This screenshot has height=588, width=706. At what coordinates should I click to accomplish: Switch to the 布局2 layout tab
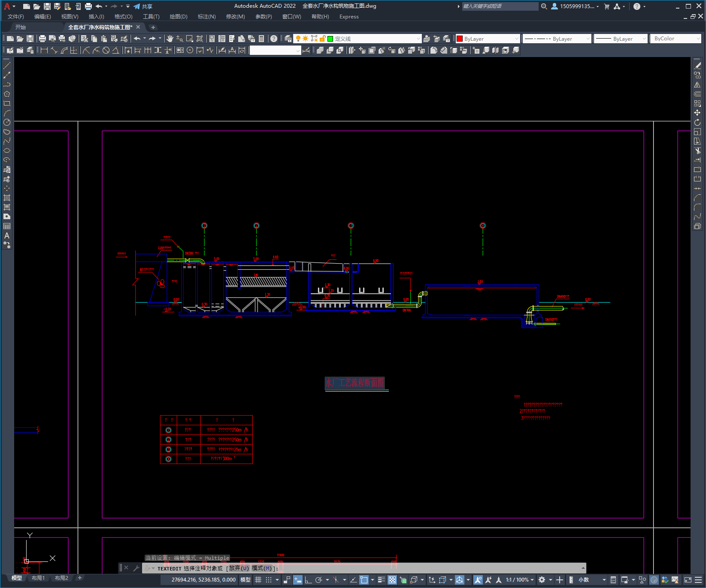(61, 578)
